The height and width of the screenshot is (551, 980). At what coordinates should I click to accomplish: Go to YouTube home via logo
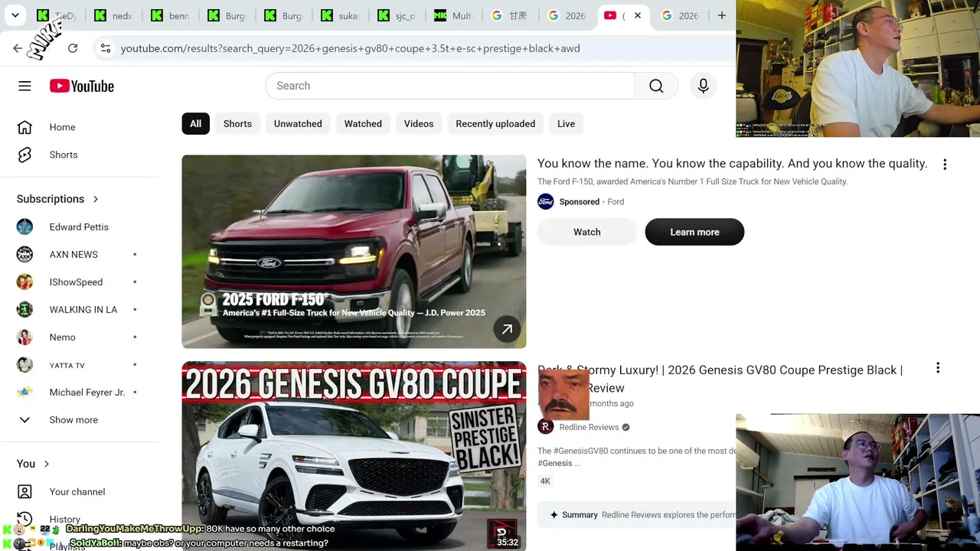[82, 86]
